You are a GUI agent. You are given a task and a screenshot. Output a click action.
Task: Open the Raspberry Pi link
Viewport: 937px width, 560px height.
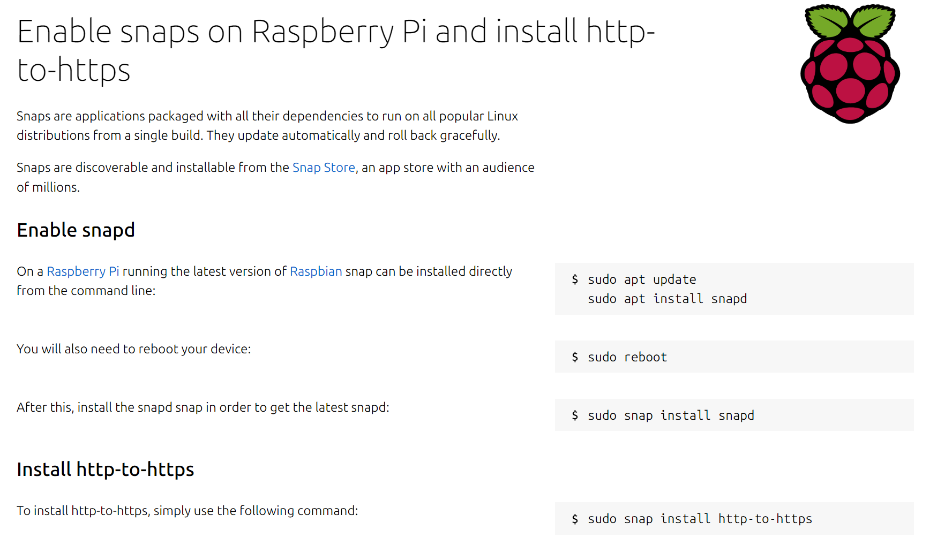(x=83, y=271)
